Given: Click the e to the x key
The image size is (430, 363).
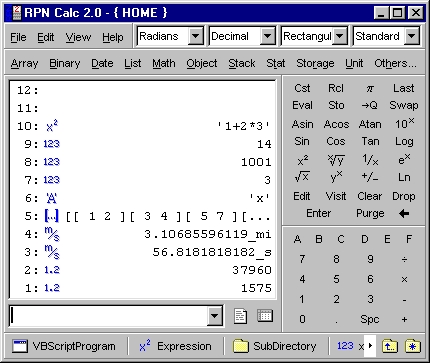Looking at the screenshot, I should (404, 159).
